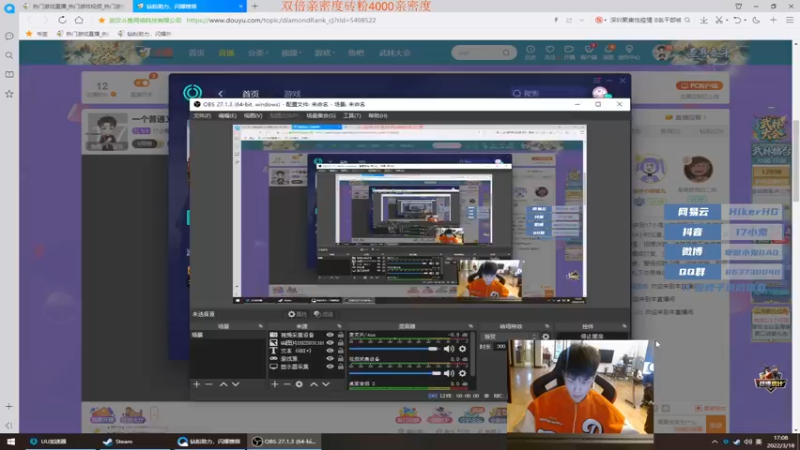Adjust 视频采集设备 volume slider
Screen dimensions: 800x450
point(394,373)
